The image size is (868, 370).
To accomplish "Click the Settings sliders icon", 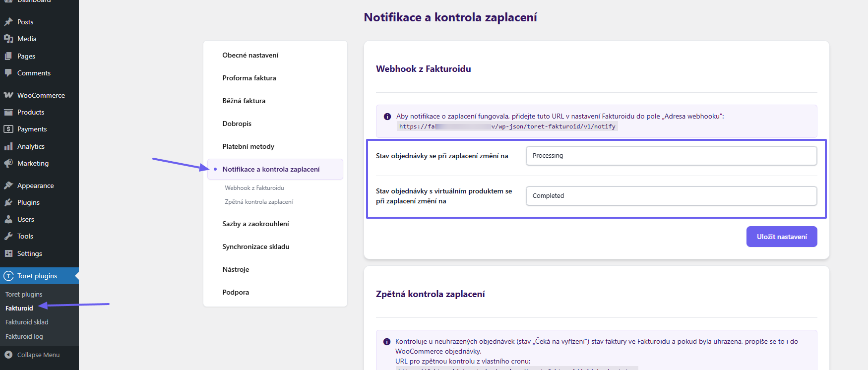I will pos(8,253).
